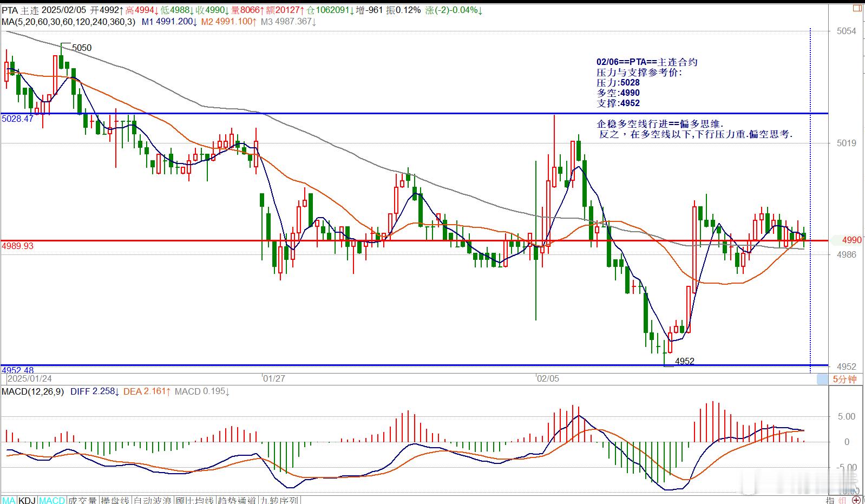Click the 多空:4990 annotation text
This screenshot has height=504, width=865.
(x=618, y=93)
